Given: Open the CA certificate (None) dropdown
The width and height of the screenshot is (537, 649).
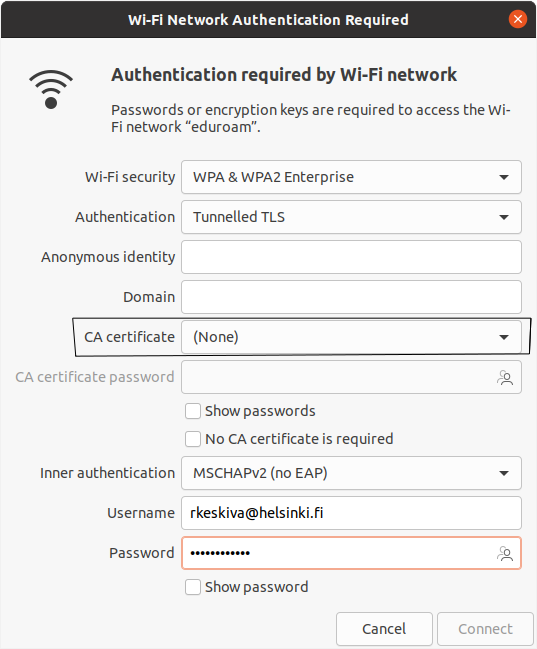Looking at the screenshot, I should pyautogui.click(x=351, y=337).
